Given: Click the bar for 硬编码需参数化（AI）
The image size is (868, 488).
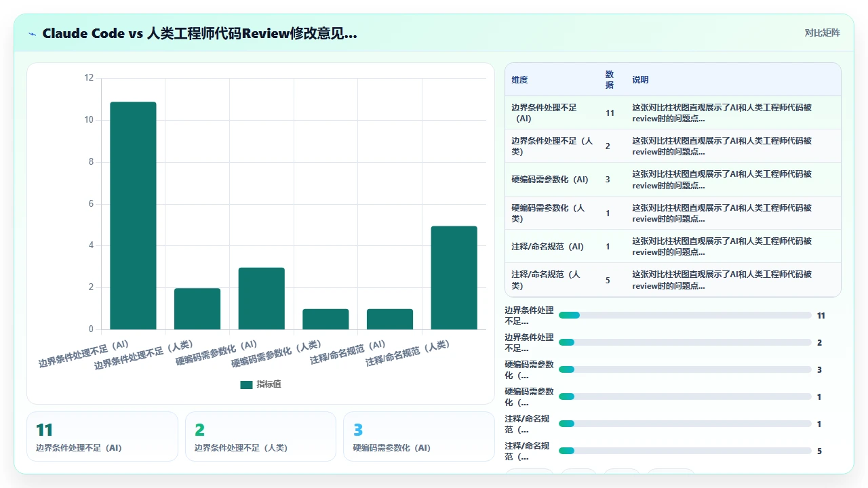Looking at the screenshot, I should click(261, 298).
